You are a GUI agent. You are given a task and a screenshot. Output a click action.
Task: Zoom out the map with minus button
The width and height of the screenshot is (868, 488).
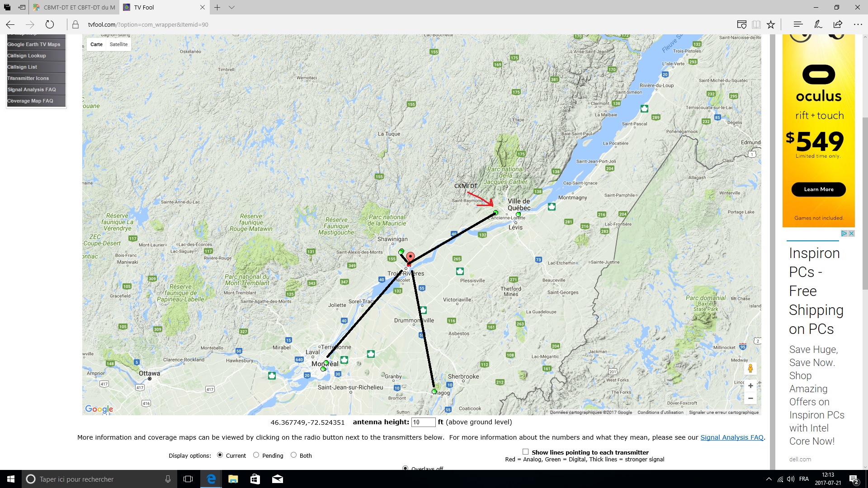750,399
